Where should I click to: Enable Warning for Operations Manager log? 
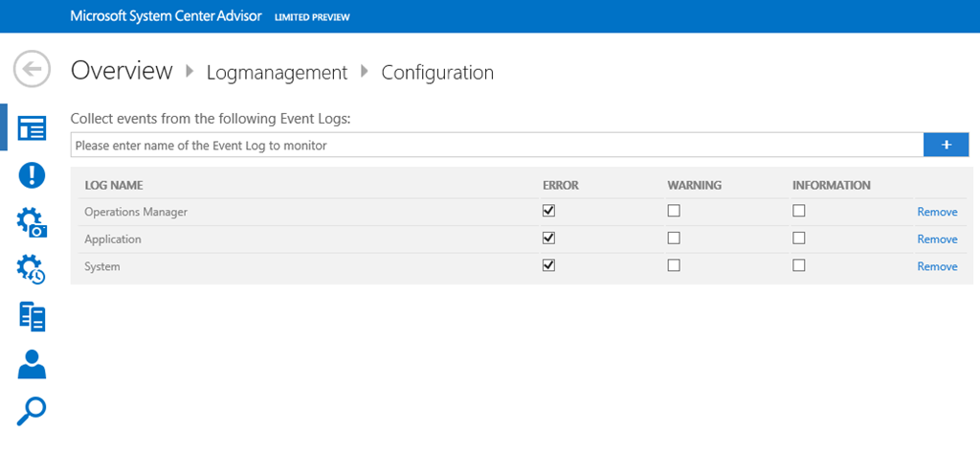click(674, 211)
